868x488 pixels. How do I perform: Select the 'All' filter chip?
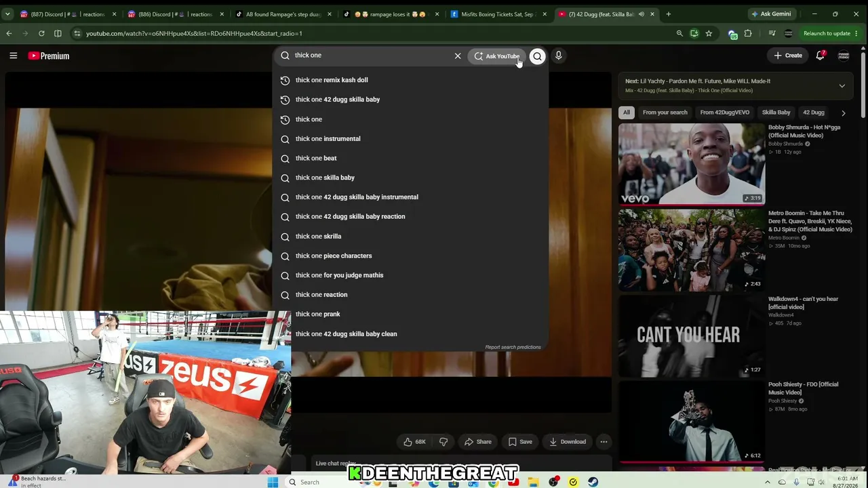click(x=627, y=113)
